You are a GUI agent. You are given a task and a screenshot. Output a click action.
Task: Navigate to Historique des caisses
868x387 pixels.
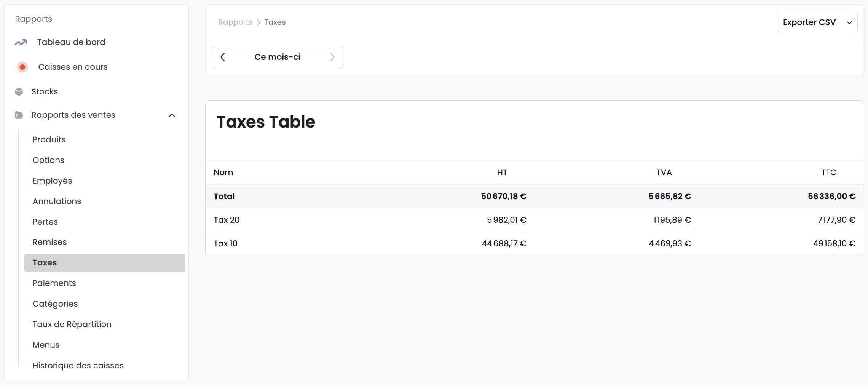78,365
